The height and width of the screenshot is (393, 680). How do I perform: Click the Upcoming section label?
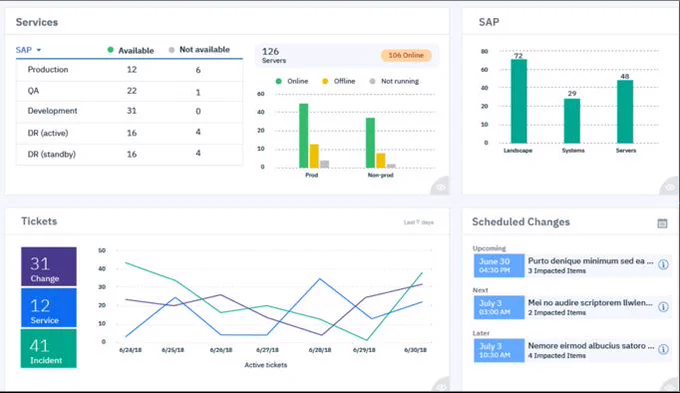pyautogui.click(x=489, y=248)
